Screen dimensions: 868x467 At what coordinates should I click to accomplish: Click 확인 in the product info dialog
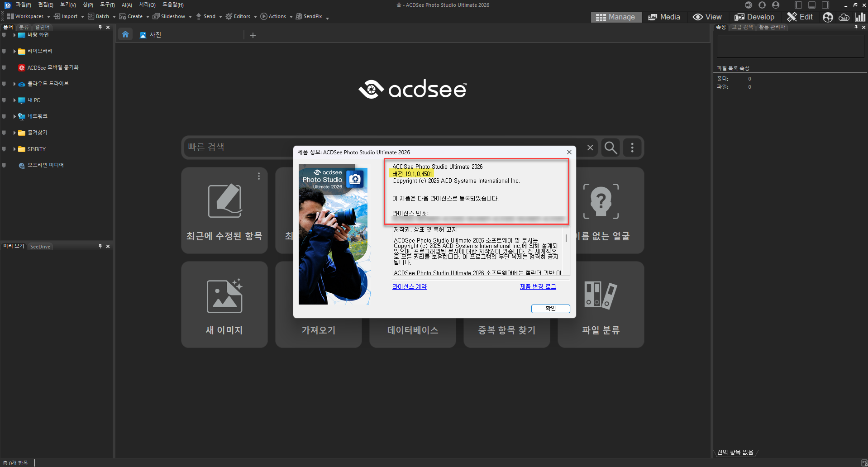[550, 309]
